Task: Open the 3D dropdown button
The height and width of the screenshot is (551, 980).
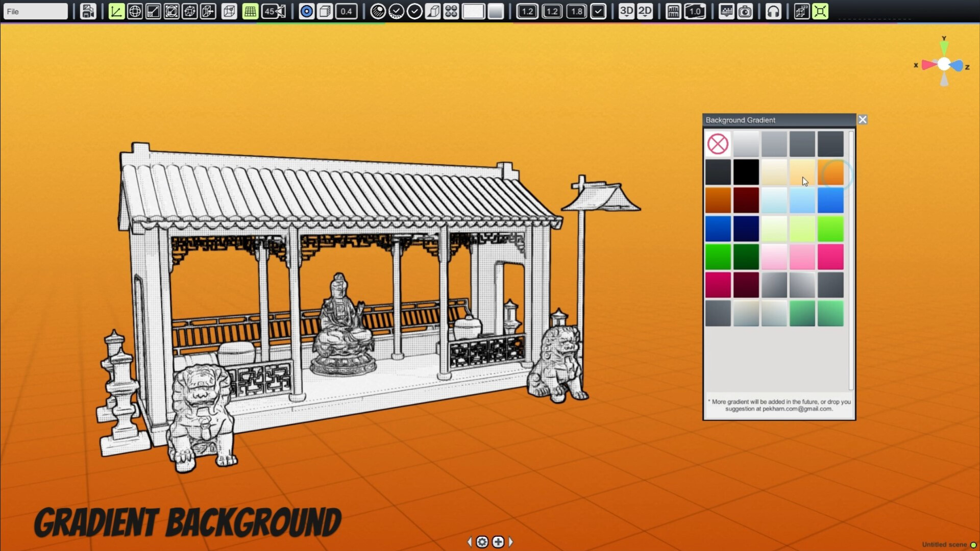Action: click(626, 11)
